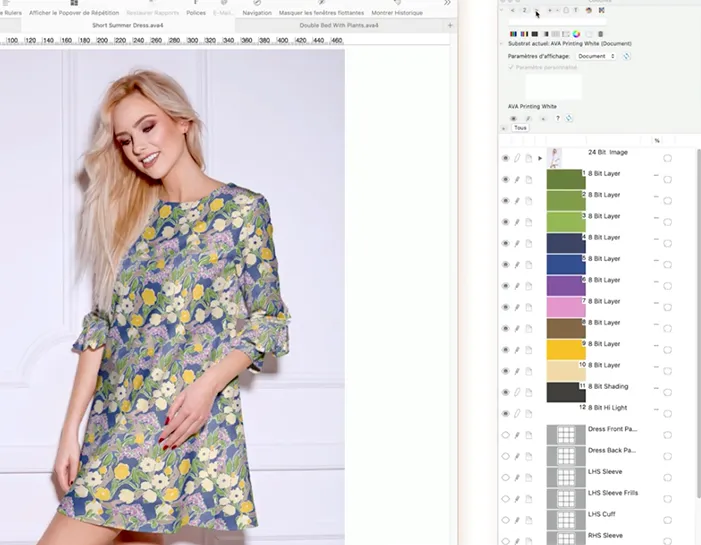Click the yellow layer 10 color swatch
This screenshot has height=545, width=701.
tap(565, 350)
